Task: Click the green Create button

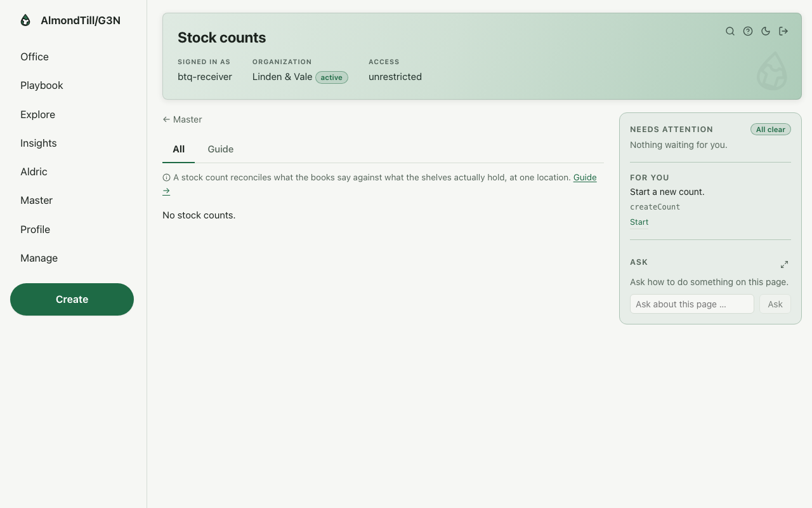Action: 72,299
